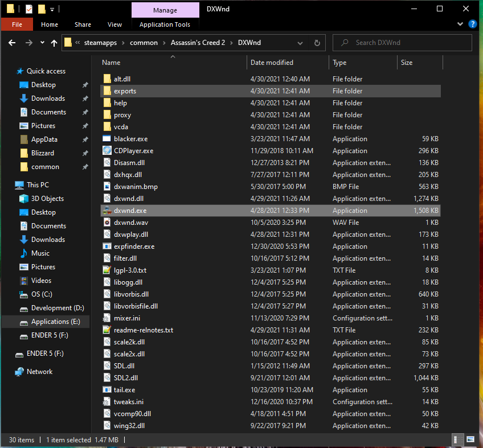Screen dimensions: 483x448
Task: Click the Search DXWnd field
Action: click(402, 43)
